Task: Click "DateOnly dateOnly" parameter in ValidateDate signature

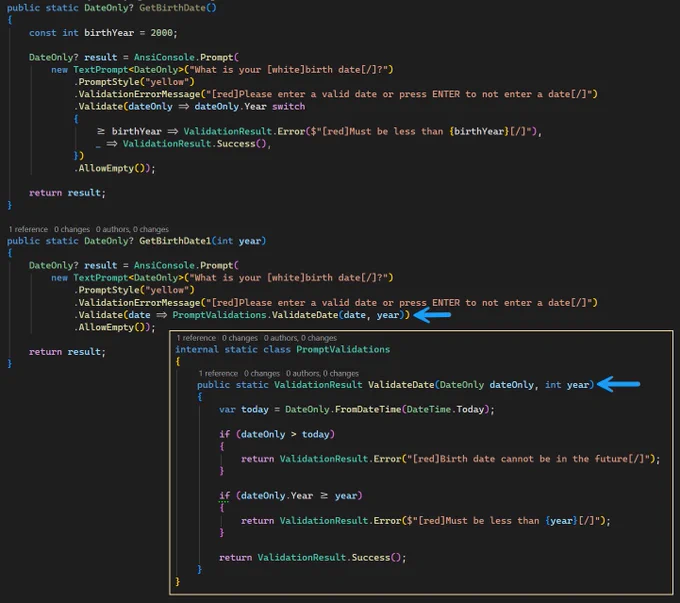Action: pos(487,385)
